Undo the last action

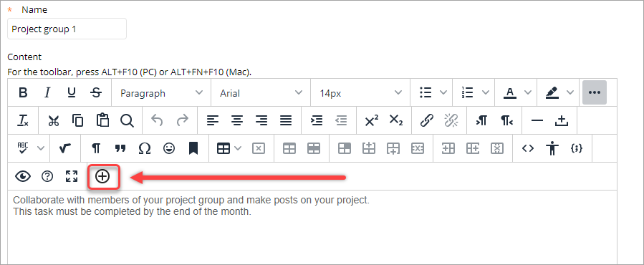pos(157,120)
